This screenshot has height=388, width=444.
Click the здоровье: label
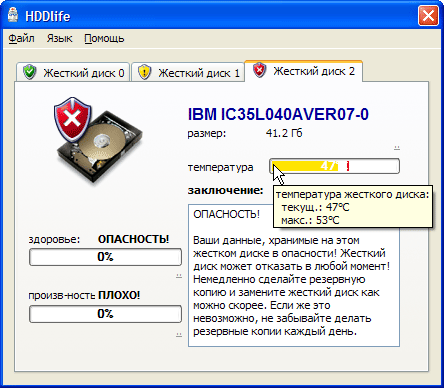tap(54, 239)
